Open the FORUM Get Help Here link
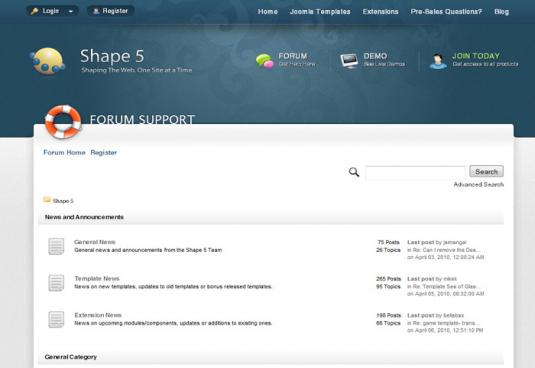This screenshot has height=368, width=535. 297,59
